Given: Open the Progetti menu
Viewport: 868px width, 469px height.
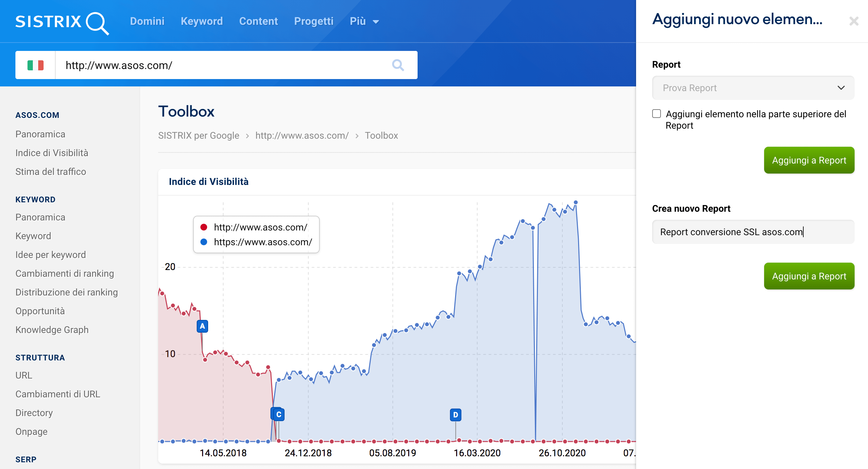Looking at the screenshot, I should pyautogui.click(x=314, y=21).
